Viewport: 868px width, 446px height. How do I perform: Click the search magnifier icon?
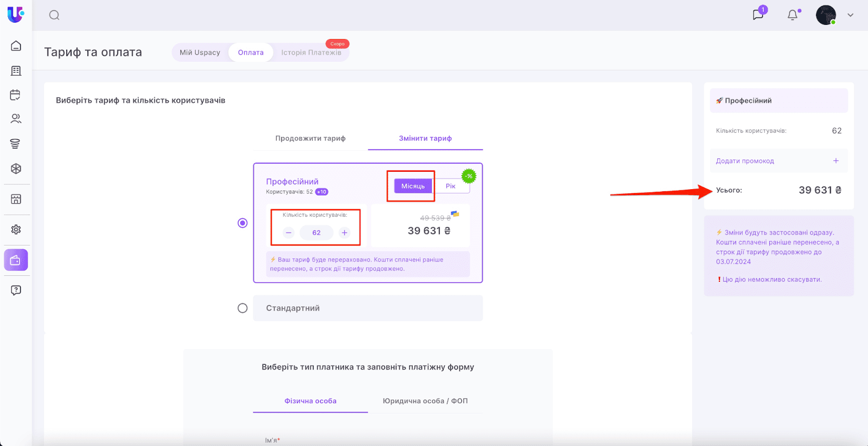54,15
